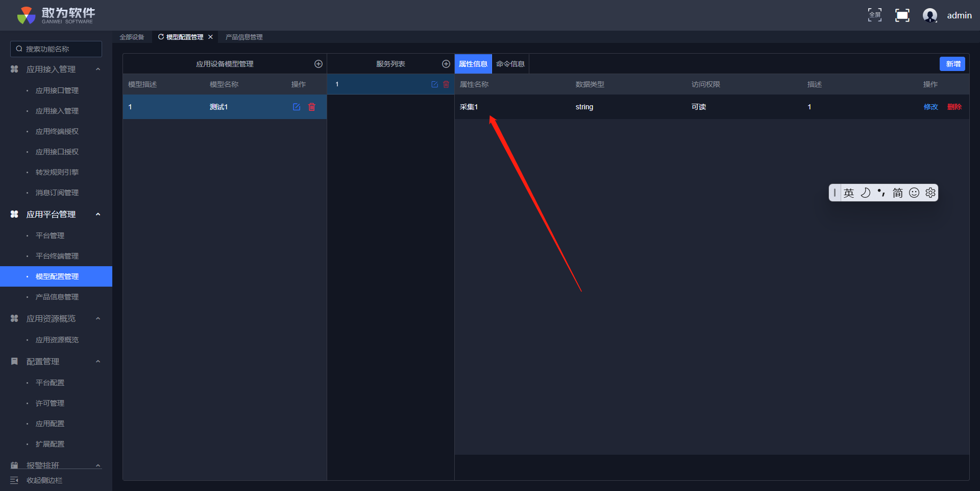The image size is (980, 491).
Task: Collapse the 应用接入管理 section
Action: 98,69
